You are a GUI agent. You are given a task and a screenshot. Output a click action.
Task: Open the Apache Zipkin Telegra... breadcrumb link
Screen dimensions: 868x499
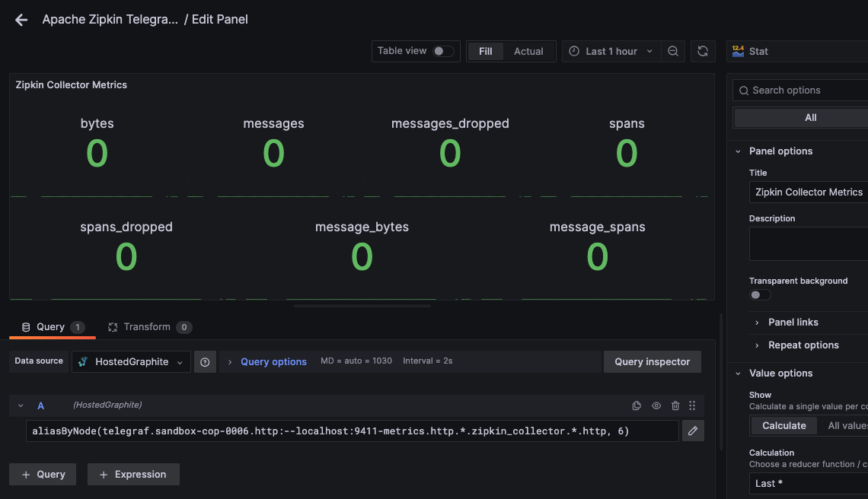click(110, 19)
